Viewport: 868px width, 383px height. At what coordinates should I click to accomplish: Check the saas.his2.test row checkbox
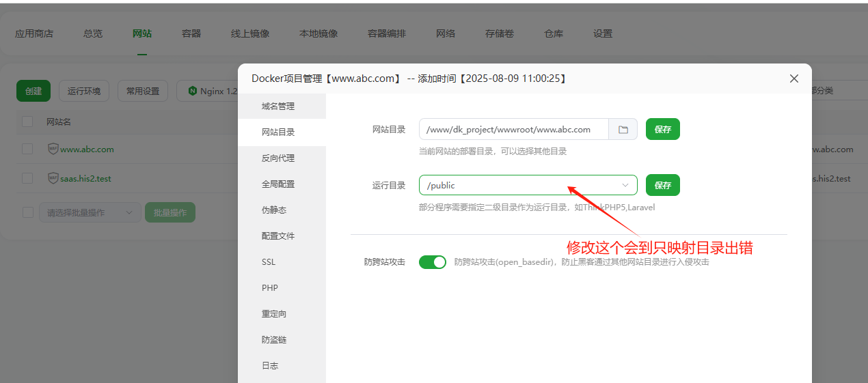[27, 178]
